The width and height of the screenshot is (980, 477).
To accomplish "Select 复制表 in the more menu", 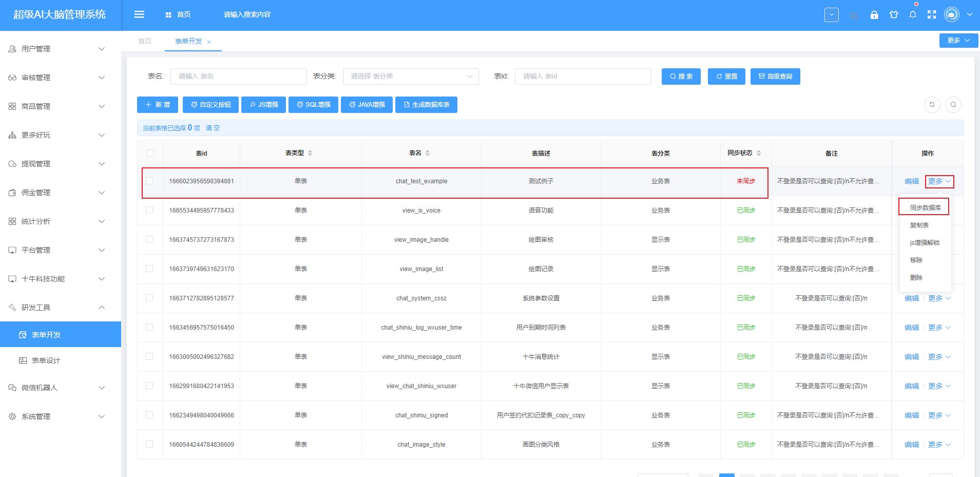I will coord(919,225).
